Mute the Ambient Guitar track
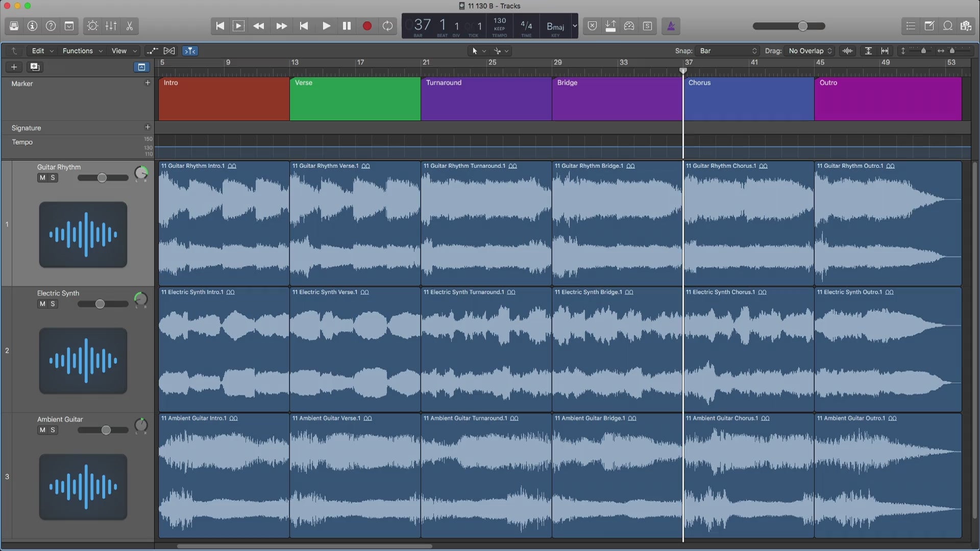 (42, 430)
